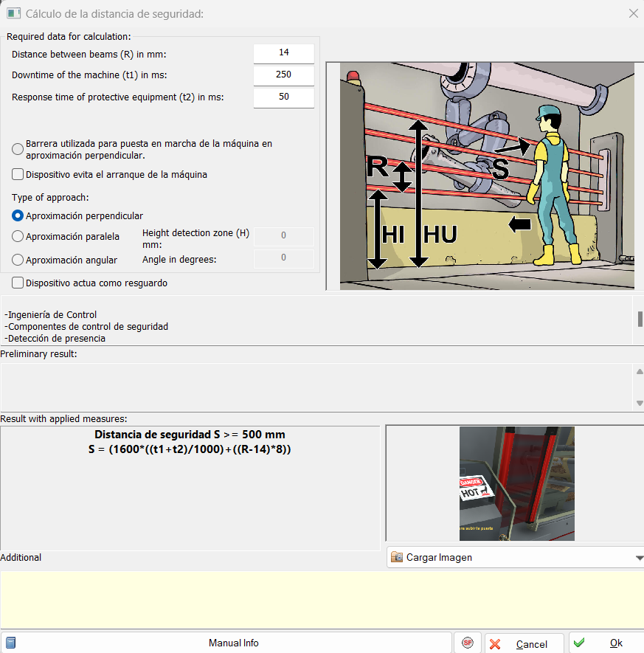Click the green checkmark icon on Ok
The image size is (644, 653).
pos(579,643)
